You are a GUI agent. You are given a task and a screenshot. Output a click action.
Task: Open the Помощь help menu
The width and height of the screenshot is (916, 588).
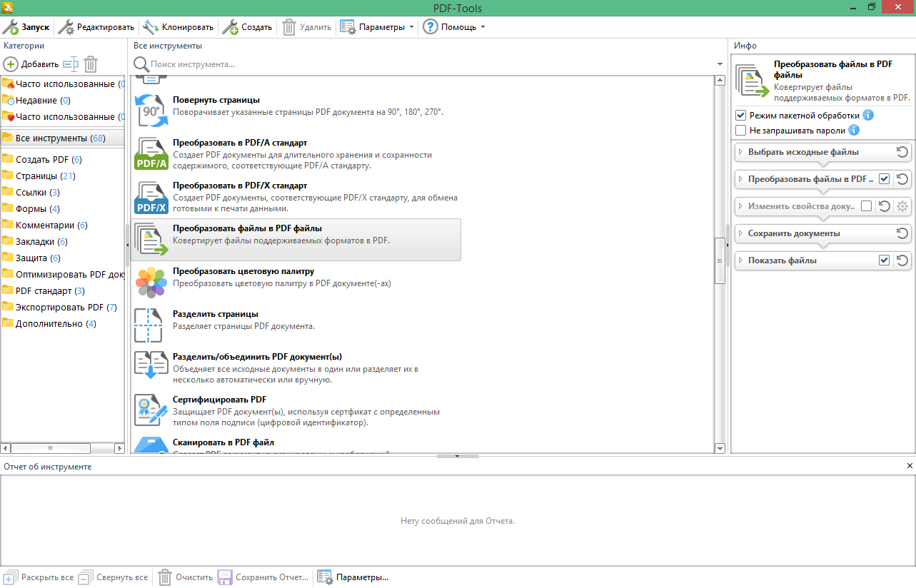[x=454, y=27]
